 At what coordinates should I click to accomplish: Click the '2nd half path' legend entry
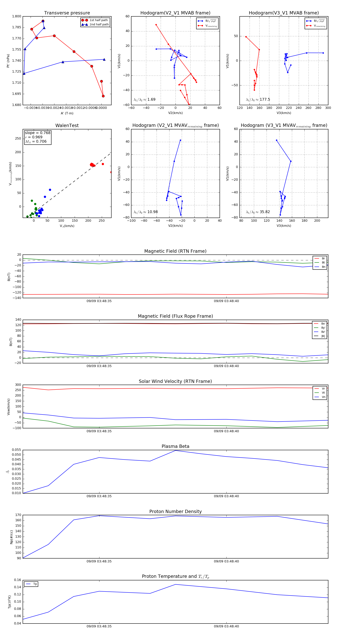pos(95,25)
